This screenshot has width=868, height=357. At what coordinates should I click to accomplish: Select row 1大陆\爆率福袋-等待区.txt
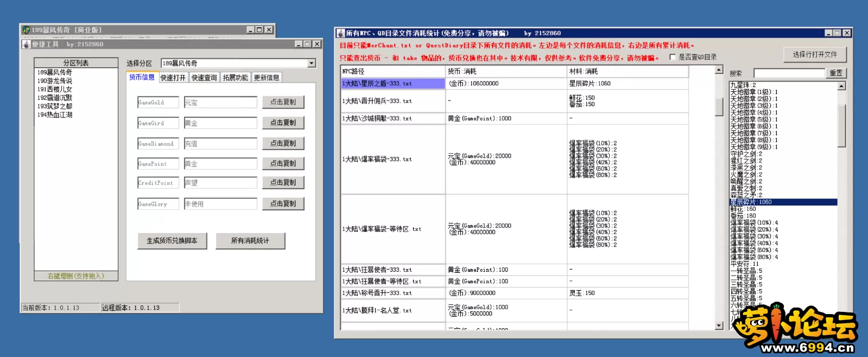[x=393, y=229]
